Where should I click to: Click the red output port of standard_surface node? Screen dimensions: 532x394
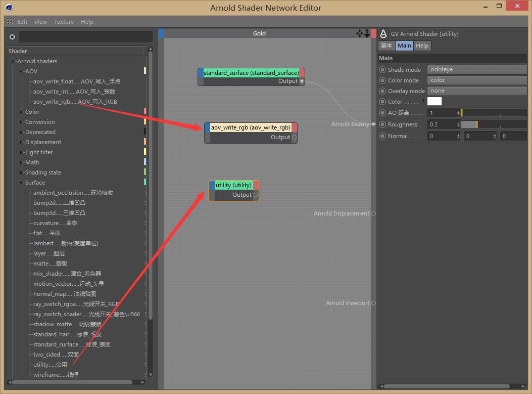click(302, 73)
